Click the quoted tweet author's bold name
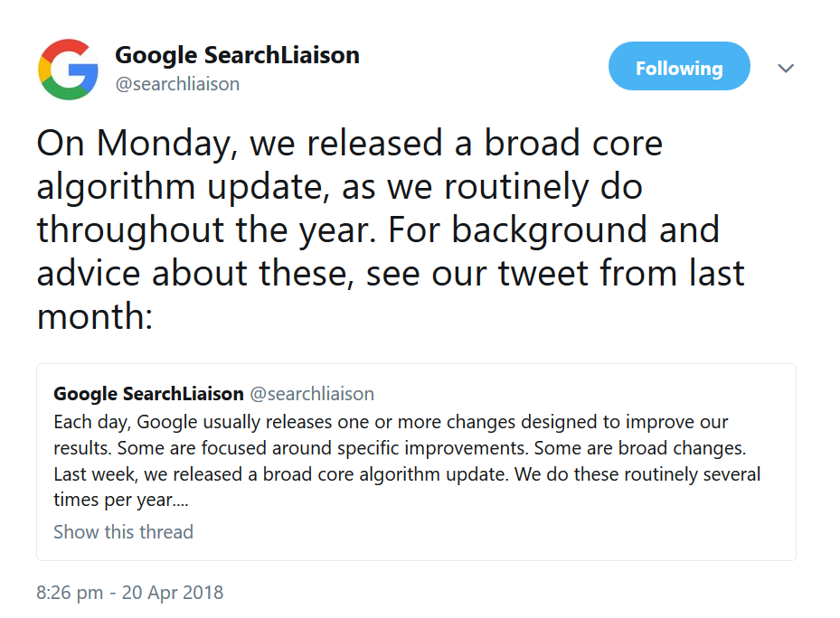The height and width of the screenshot is (618, 840). click(147, 393)
